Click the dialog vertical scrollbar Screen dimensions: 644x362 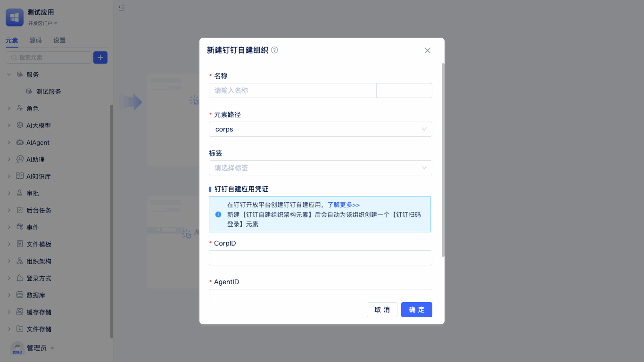443,160
